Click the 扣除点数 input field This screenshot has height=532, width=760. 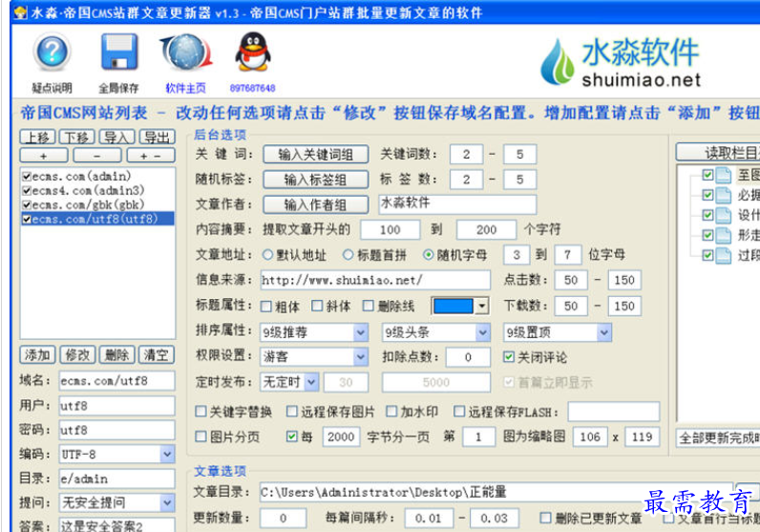468,357
